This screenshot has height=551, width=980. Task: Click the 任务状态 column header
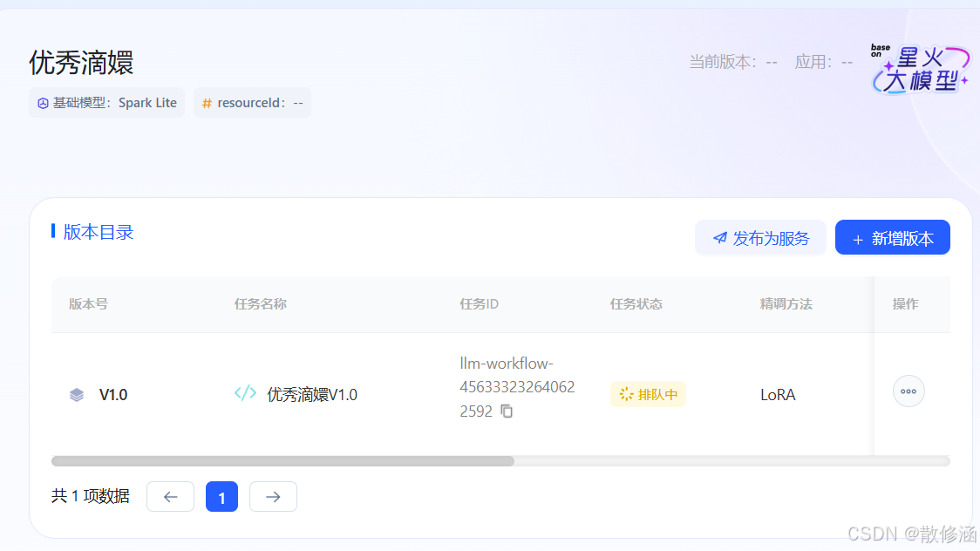(636, 304)
